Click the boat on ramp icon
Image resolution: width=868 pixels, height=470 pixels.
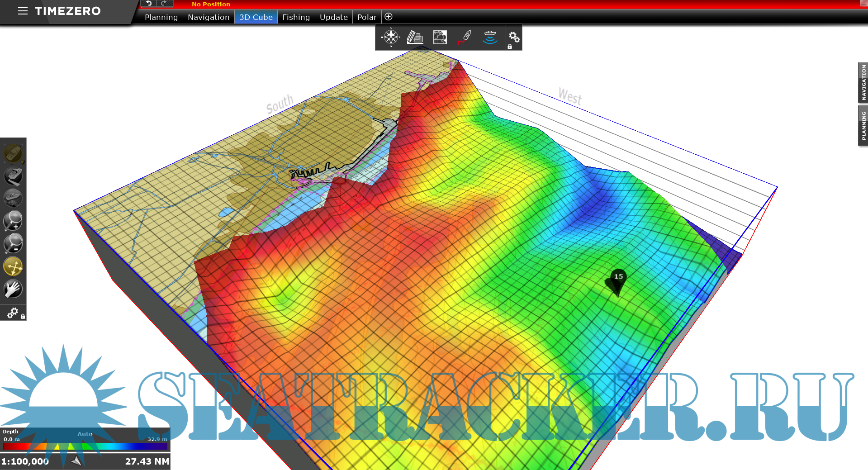coord(13,176)
